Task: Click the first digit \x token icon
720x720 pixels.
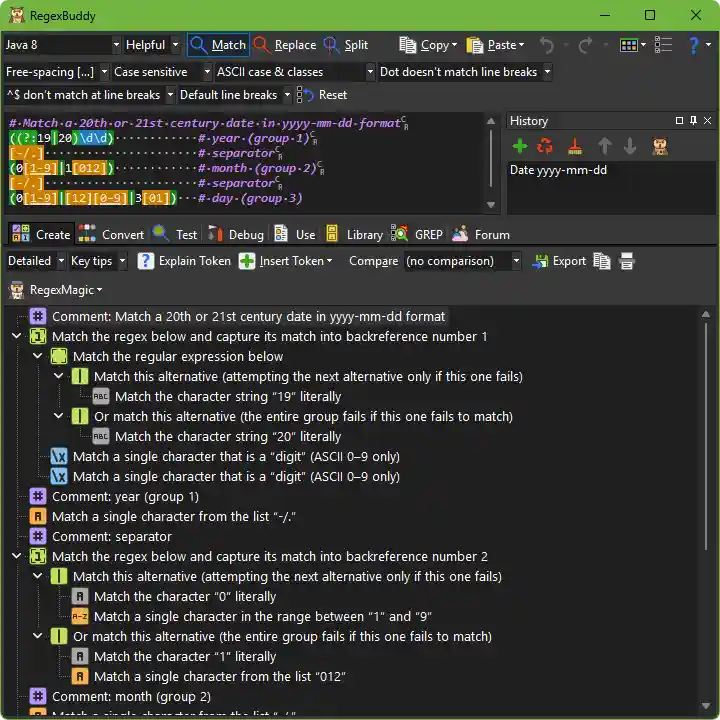Action: coord(59,456)
